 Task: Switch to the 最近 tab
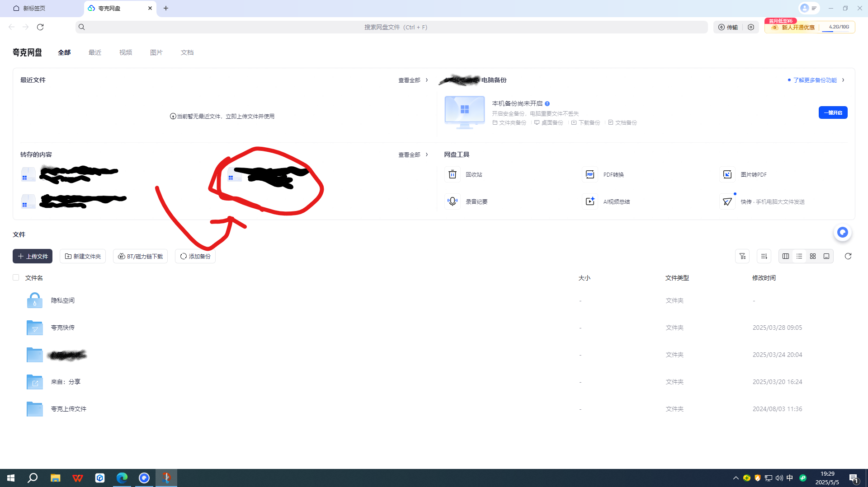click(x=95, y=52)
